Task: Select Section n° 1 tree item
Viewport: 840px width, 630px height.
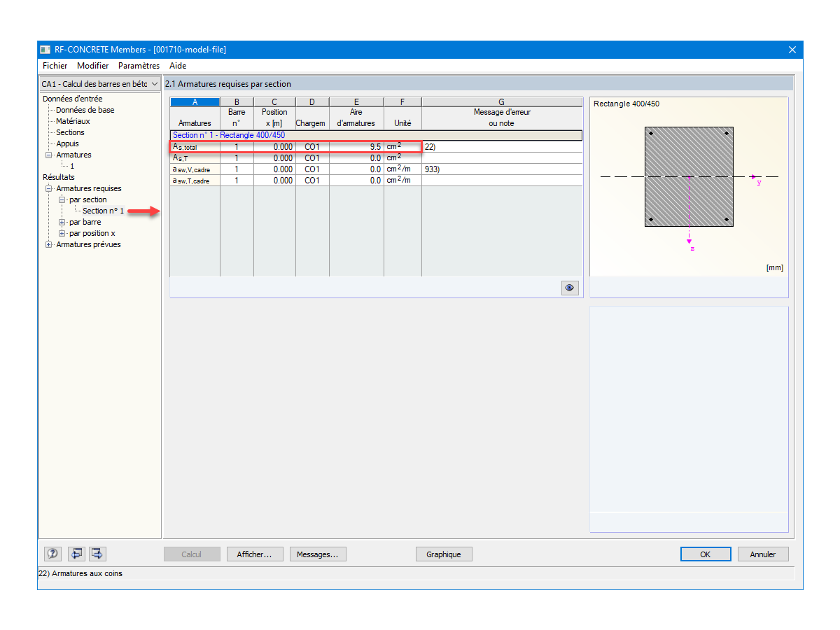Action: [103, 211]
